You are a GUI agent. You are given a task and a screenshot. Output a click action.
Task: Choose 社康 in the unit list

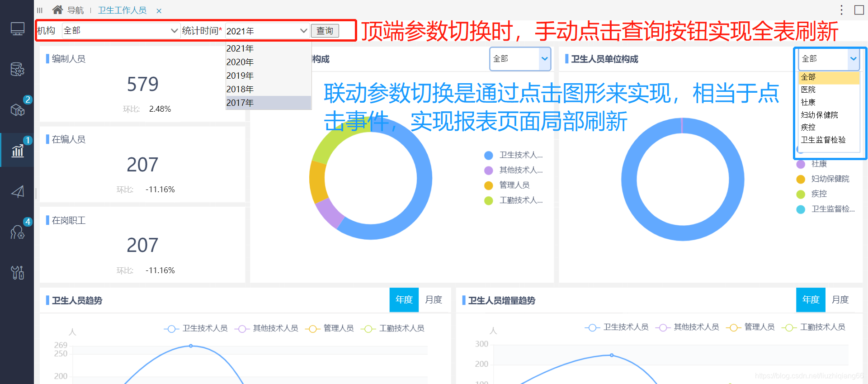(829, 103)
